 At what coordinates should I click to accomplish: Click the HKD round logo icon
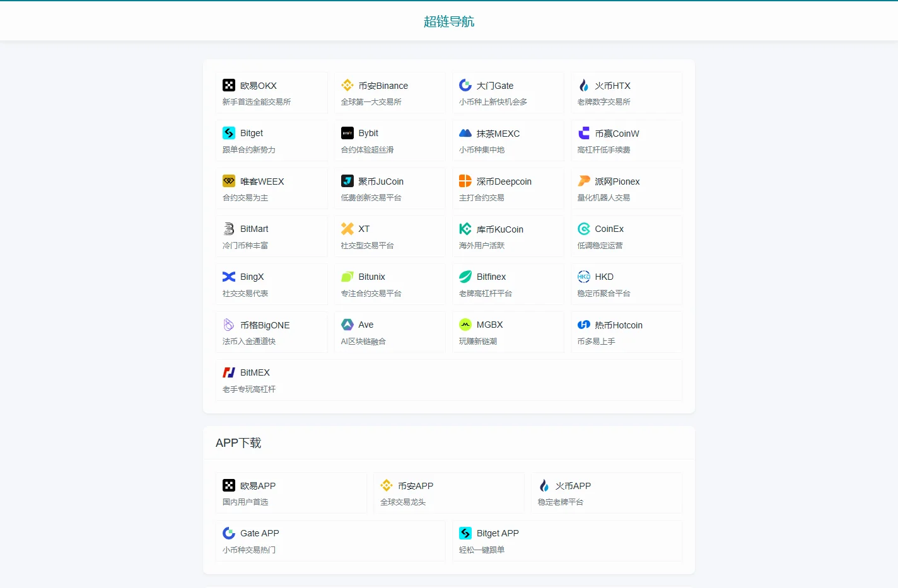click(x=584, y=277)
